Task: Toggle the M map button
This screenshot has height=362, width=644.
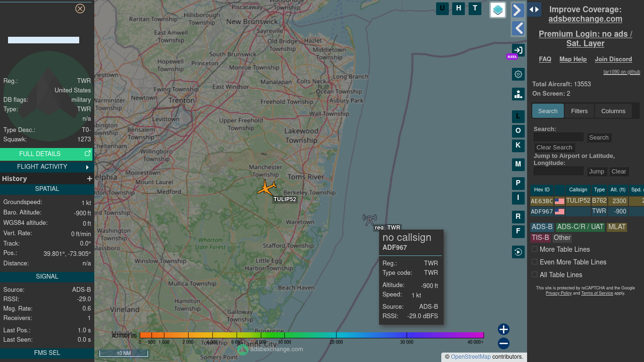Action: pos(518,165)
